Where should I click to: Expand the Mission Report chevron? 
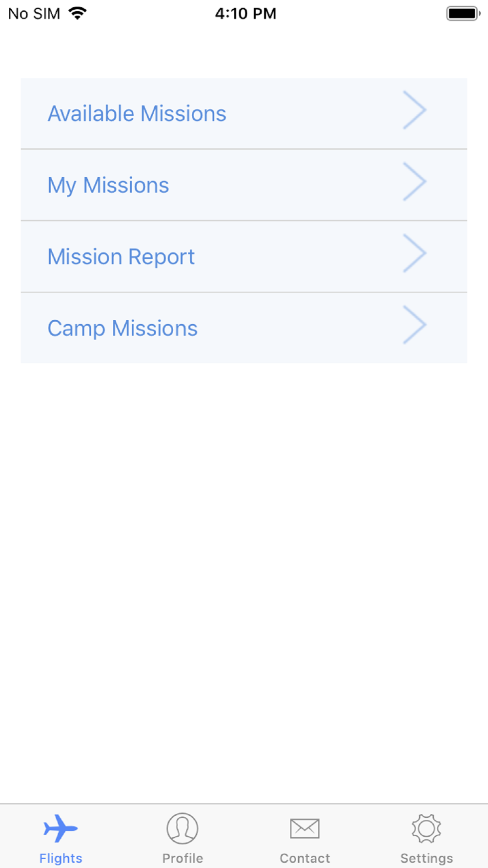tap(414, 253)
